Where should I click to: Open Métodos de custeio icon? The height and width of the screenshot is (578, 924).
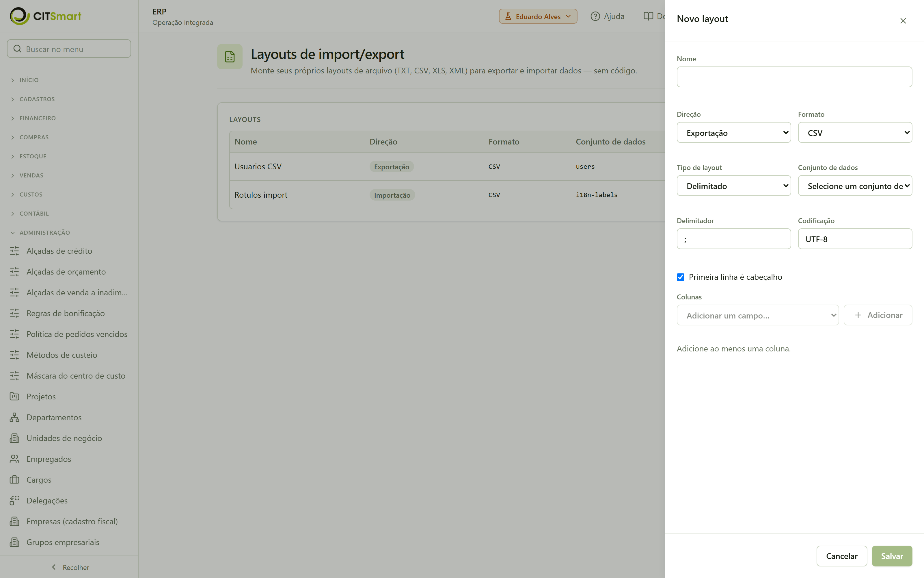[14, 355]
